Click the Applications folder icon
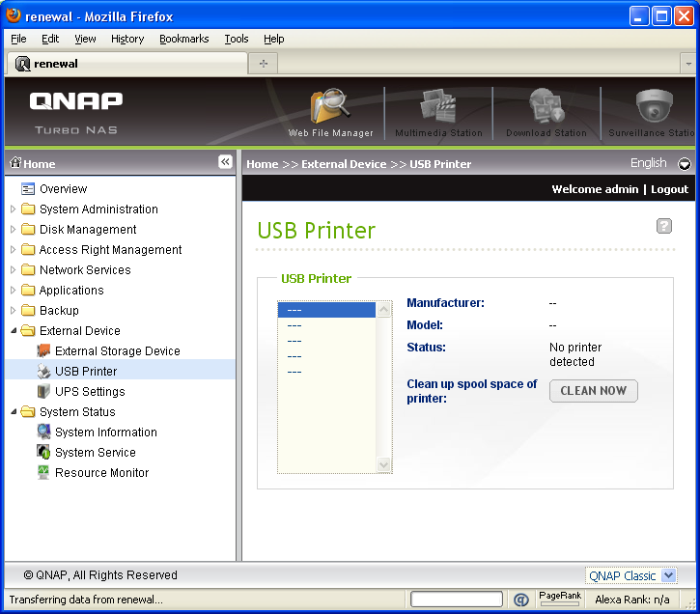The width and height of the screenshot is (700, 614). [28, 290]
